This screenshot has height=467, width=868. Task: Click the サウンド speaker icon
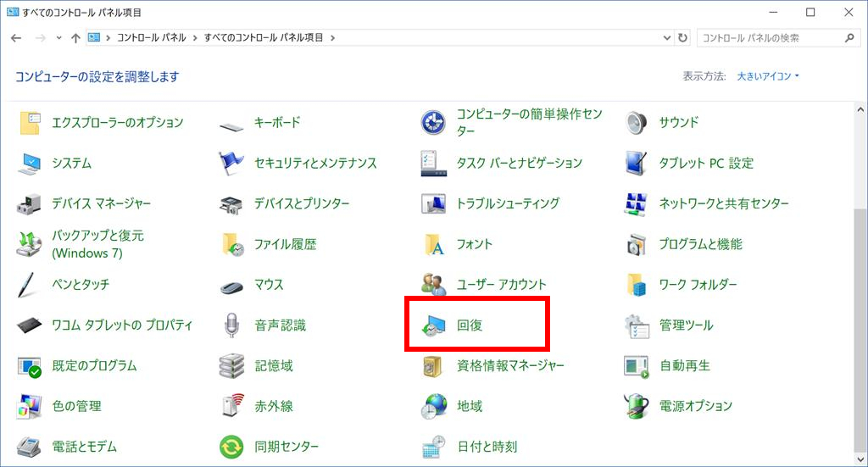pyautogui.click(x=637, y=123)
